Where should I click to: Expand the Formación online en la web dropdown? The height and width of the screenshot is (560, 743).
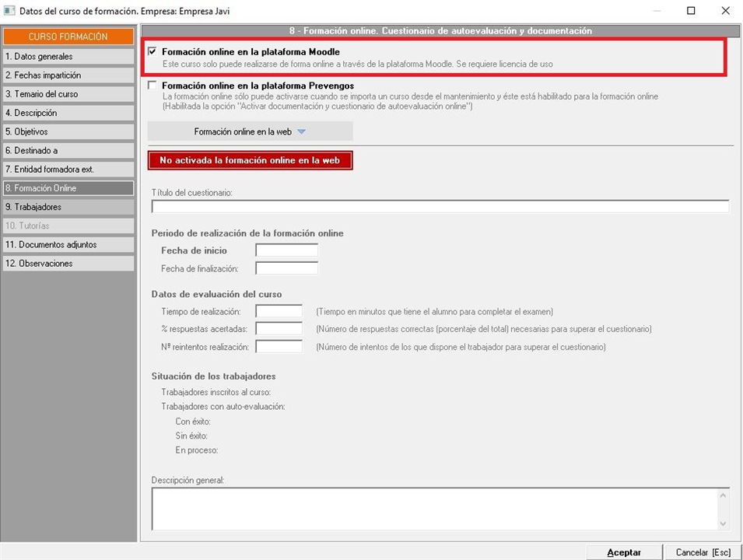(250, 131)
